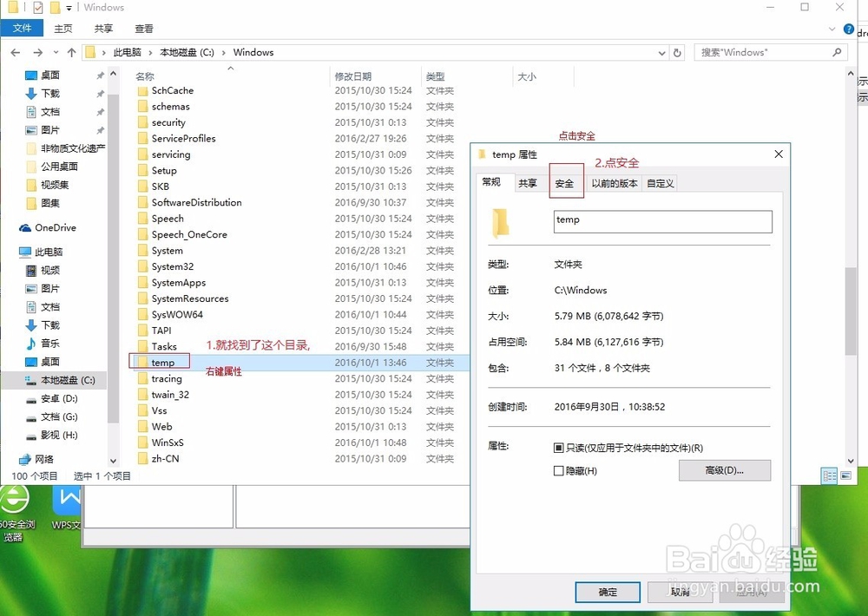Screen dimensions: 868x616
Task: Sort by 修改日期 column header
Action: 353,76
